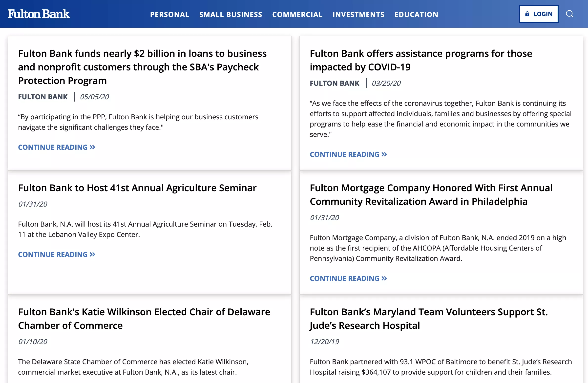Open the $2 billion SBA loans headline

tap(142, 67)
